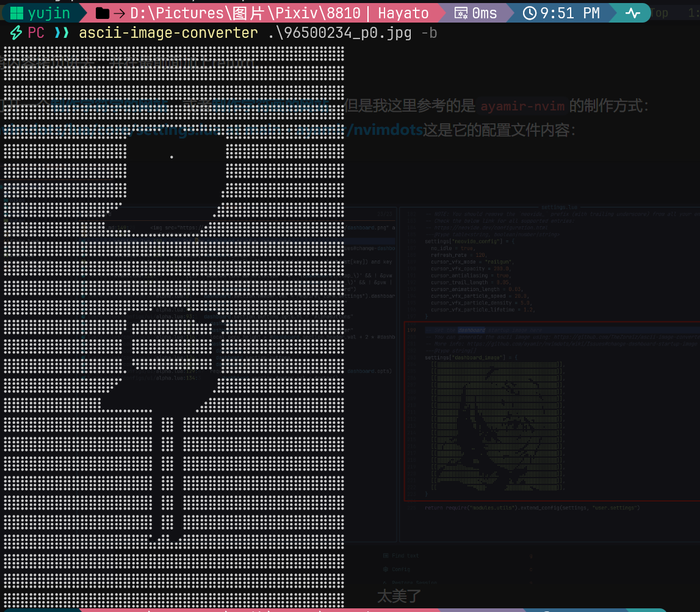Click line number 199 in background editor
Image resolution: width=700 pixels, height=612 pixels.
[x=411, y=330]
